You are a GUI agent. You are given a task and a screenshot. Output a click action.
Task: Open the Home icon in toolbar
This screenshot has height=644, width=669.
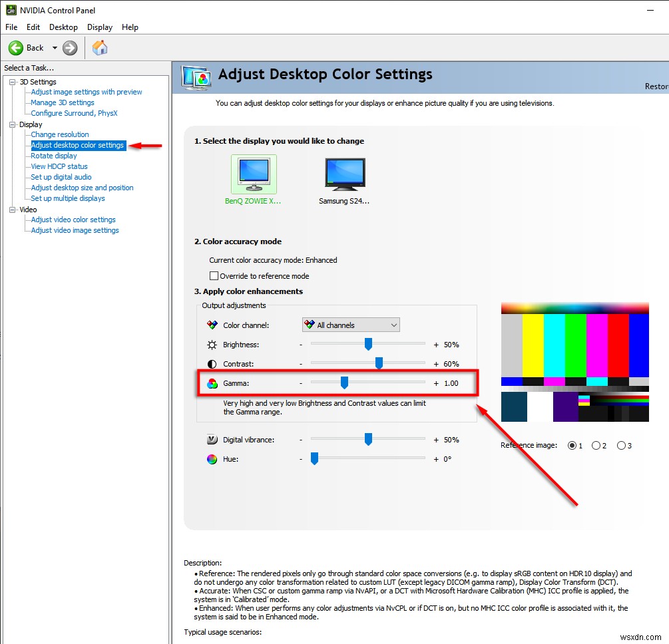(101, 48)
